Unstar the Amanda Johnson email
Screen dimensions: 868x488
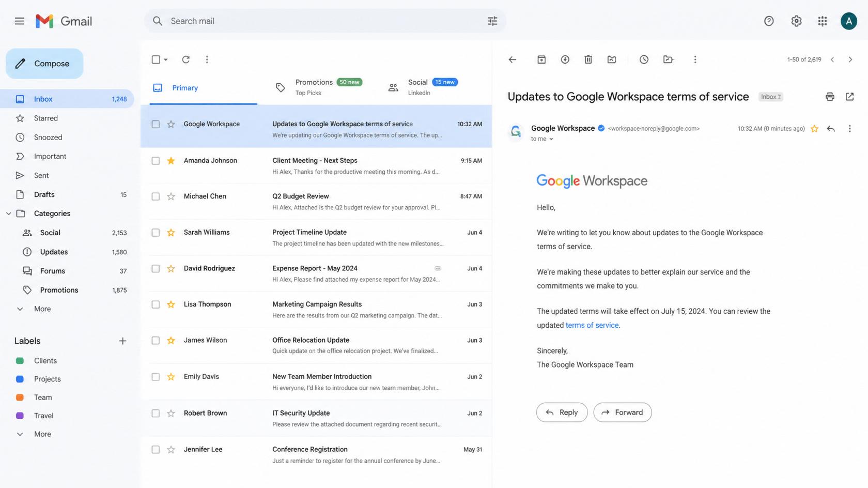(171, 161)
